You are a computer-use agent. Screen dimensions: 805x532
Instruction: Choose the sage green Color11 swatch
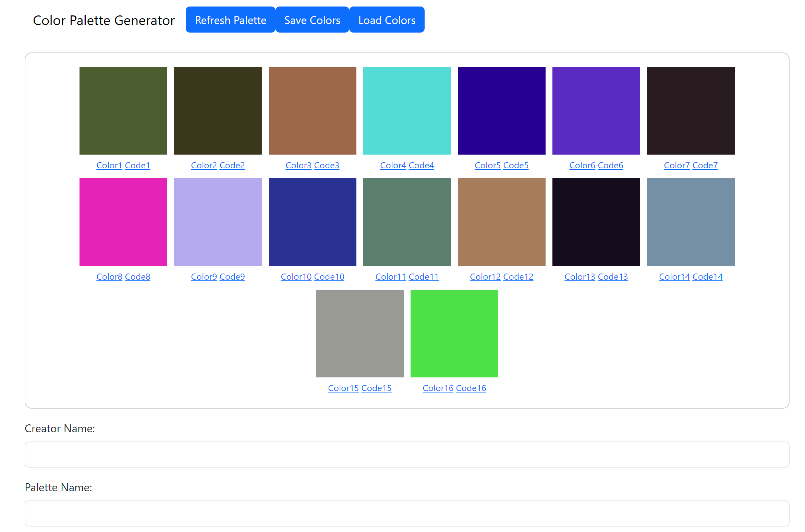pyautogui.click(x=407, y=222)
